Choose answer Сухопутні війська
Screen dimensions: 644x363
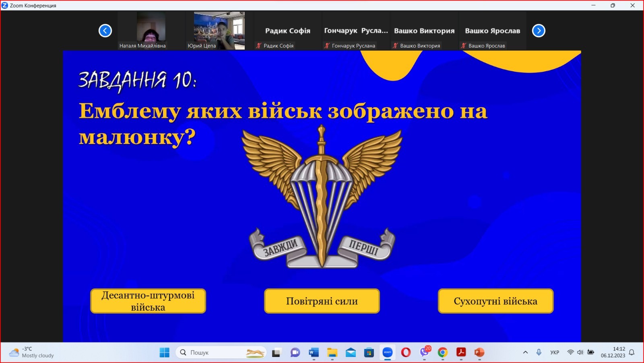(495, 301)
